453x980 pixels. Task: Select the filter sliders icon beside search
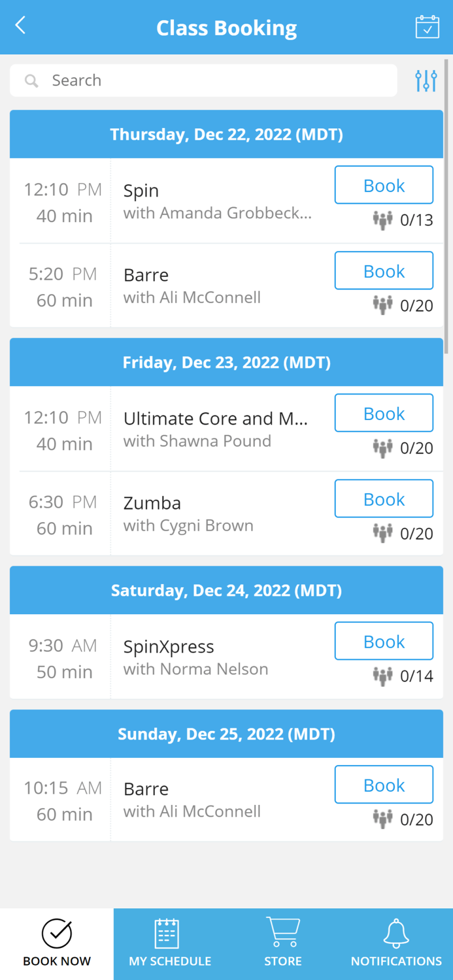[426, 80]
